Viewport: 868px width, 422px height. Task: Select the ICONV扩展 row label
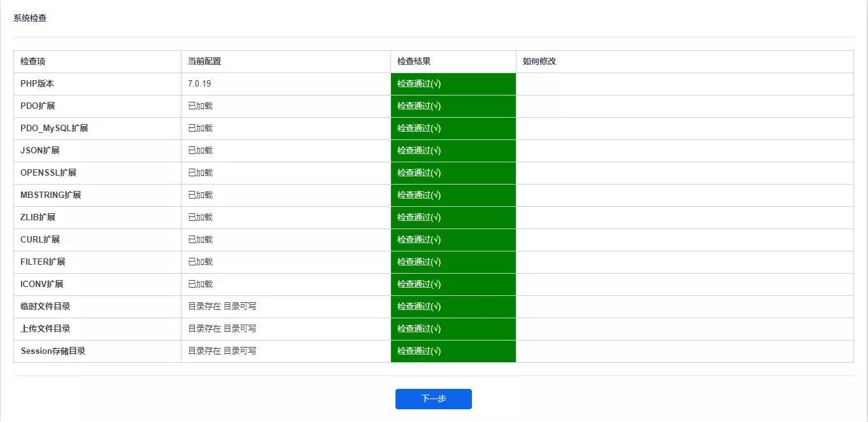42,285
